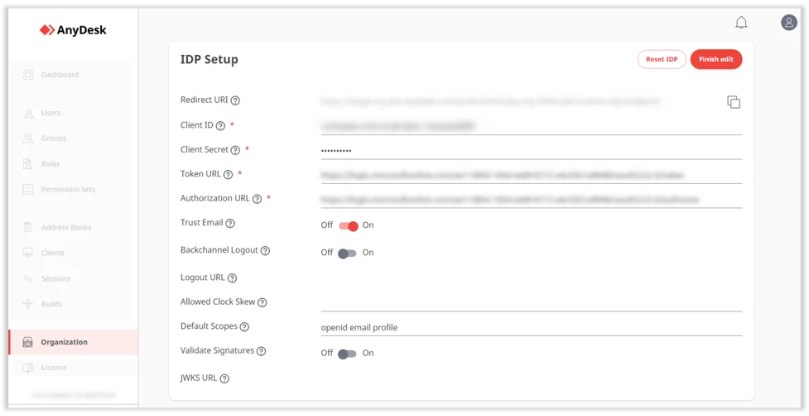Viewport: 809px width, 416px height.
Task: Click the Allowed Clock Skew field
Action: pyautogui.click(x=530, y=302)
